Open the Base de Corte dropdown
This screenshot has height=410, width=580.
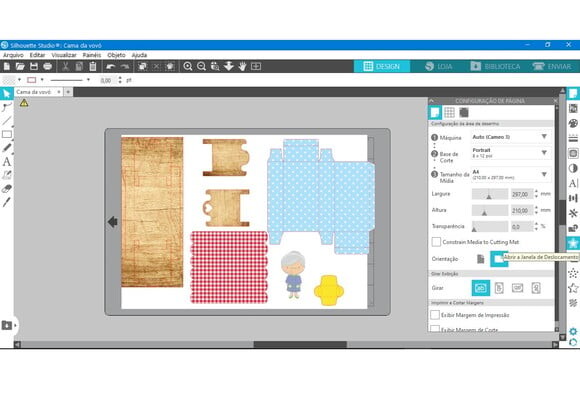click(x=511, y=153)
